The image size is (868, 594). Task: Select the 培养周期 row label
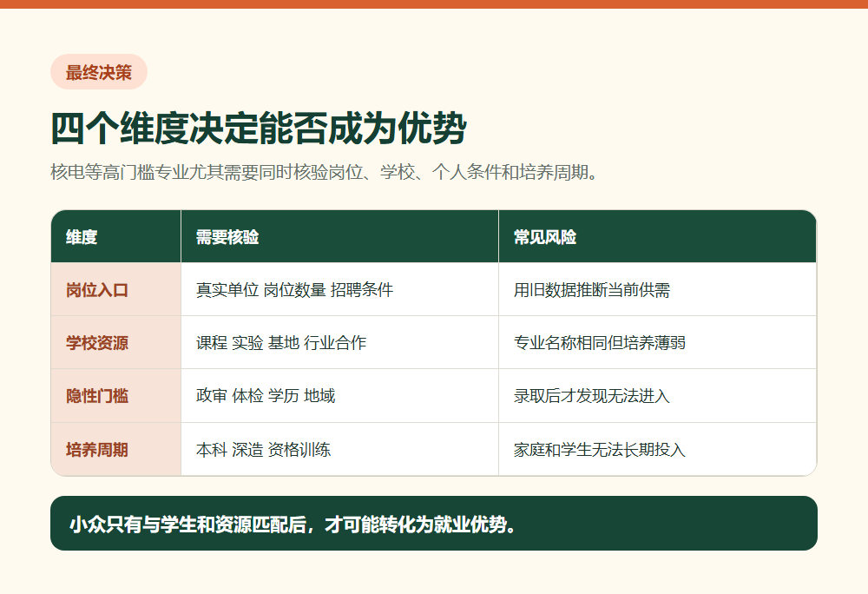(x=115, y=450)
